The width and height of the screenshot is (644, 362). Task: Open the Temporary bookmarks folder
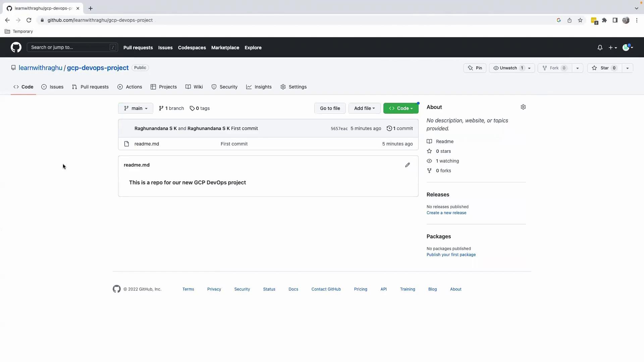pyautogui.click(x=19, y=32)
